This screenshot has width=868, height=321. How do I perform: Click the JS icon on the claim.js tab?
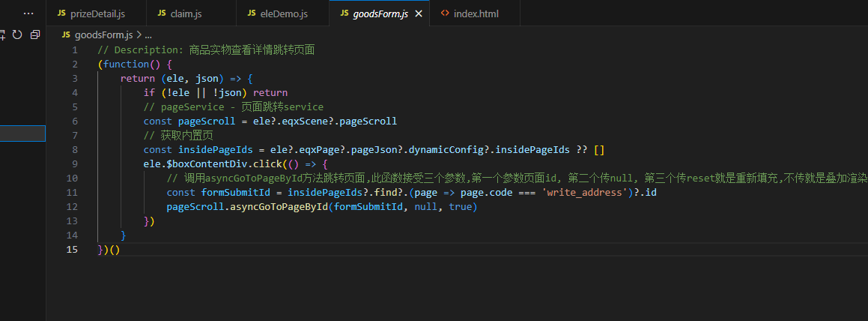click(162, 13)
